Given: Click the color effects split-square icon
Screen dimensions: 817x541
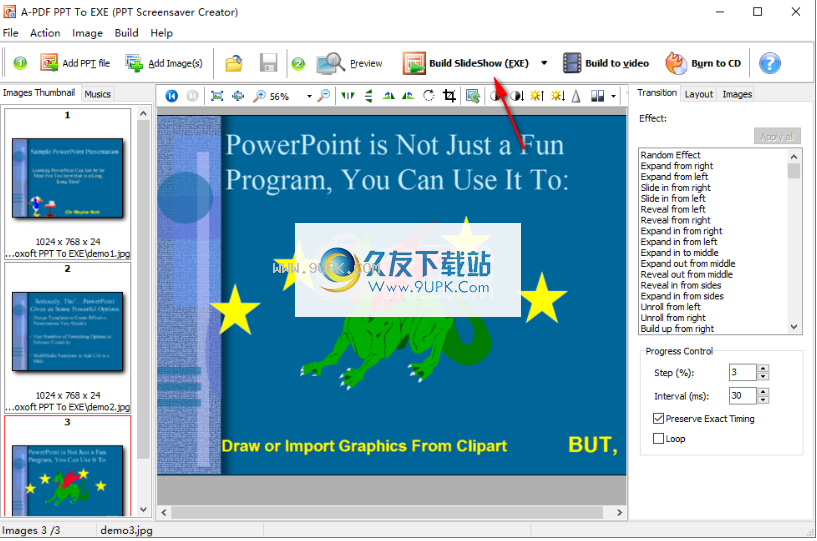Looking at the screenshot, I should tap(597, 96).
